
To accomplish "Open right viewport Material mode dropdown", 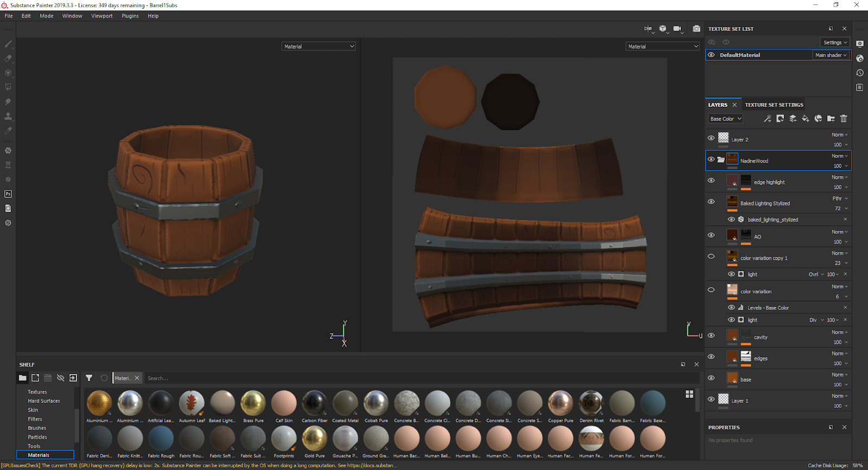I will (662, 47).
